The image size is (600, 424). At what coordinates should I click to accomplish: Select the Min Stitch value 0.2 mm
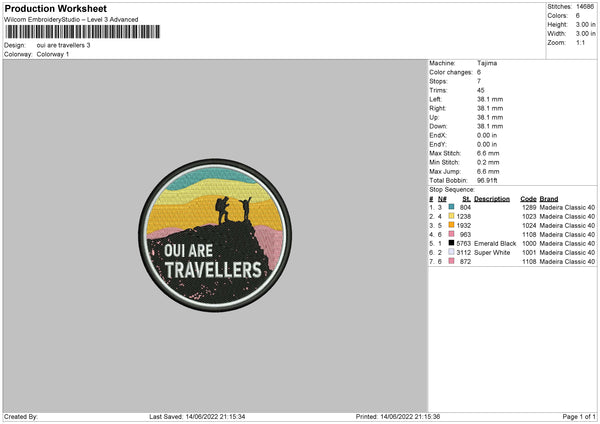(x=488, y=162)
